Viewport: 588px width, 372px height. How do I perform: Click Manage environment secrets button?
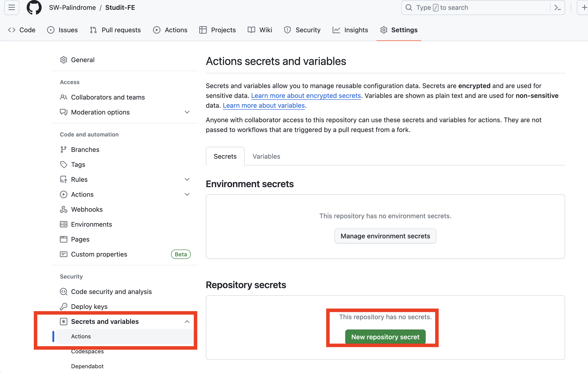pyautogui.click(x=385, y=236)
